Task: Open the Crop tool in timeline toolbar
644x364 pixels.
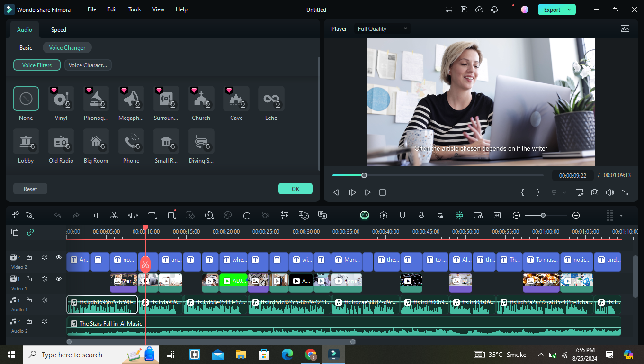Action: click(x=171, y=215)
